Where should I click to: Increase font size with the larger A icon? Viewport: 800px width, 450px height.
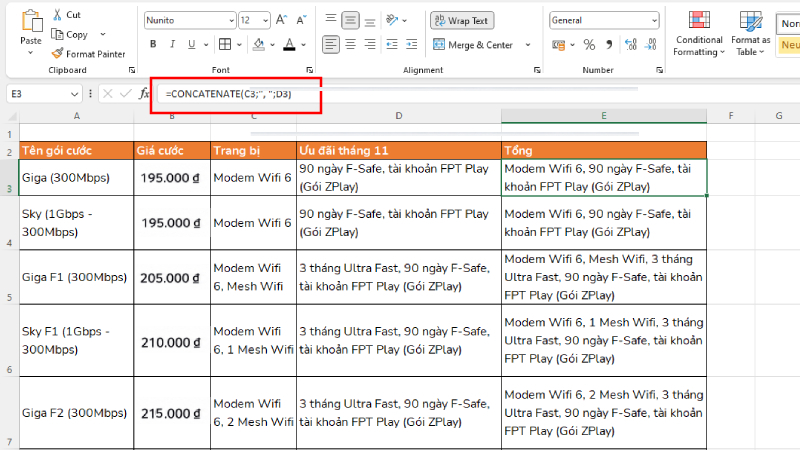[281, 20]
